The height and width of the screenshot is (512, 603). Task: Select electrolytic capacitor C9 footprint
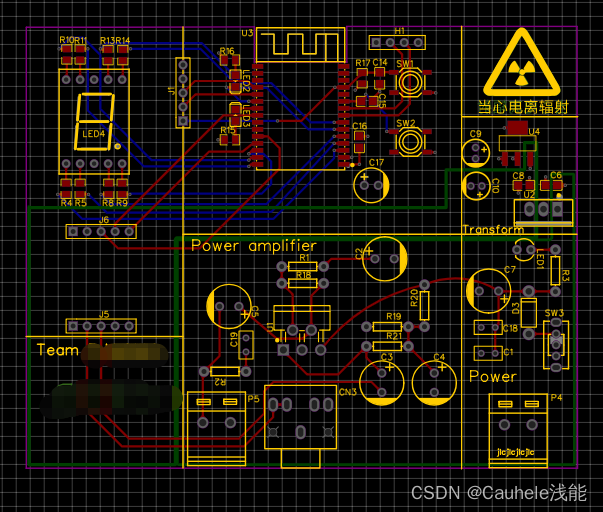click(x=476, y=153)
